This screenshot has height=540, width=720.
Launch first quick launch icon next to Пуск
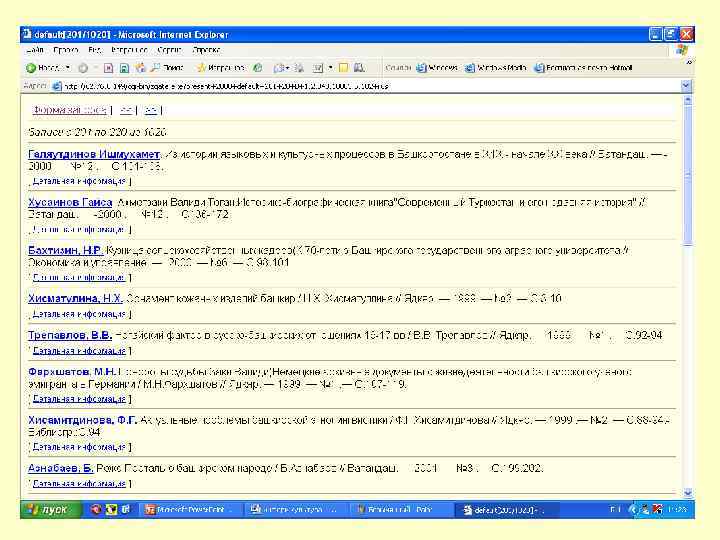96,509
